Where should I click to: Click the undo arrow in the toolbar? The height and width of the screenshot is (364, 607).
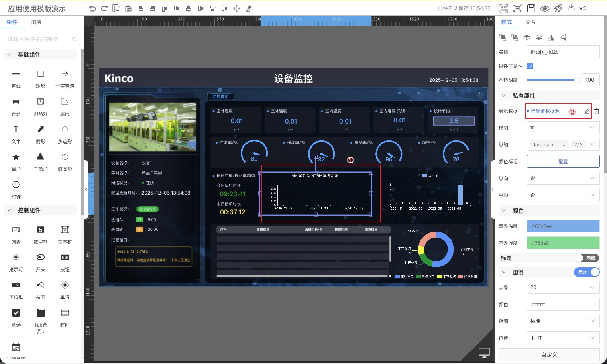pos(92,8)
